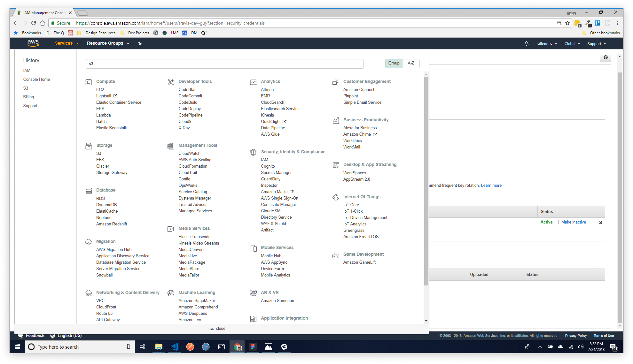Delete access key with the X icon

point(600,223)
